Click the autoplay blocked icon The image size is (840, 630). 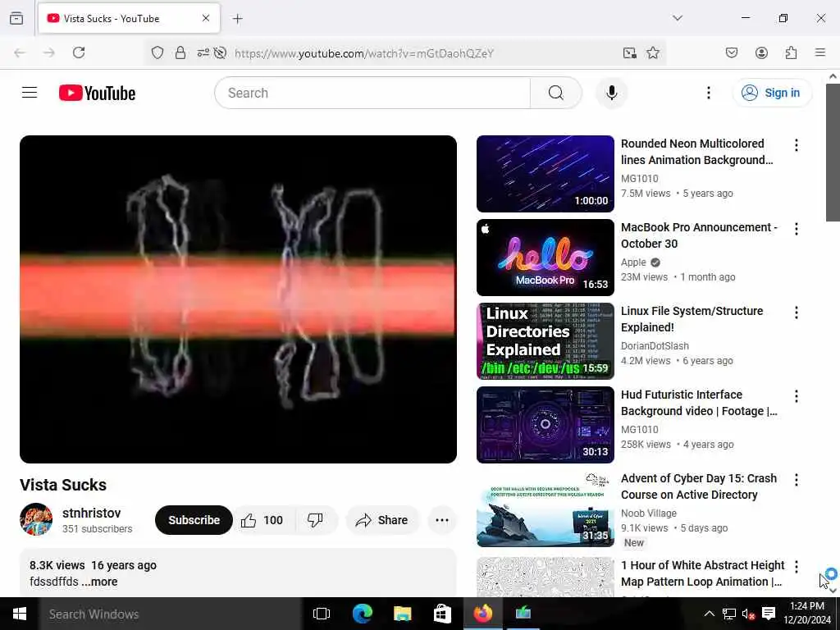point(220,52)
